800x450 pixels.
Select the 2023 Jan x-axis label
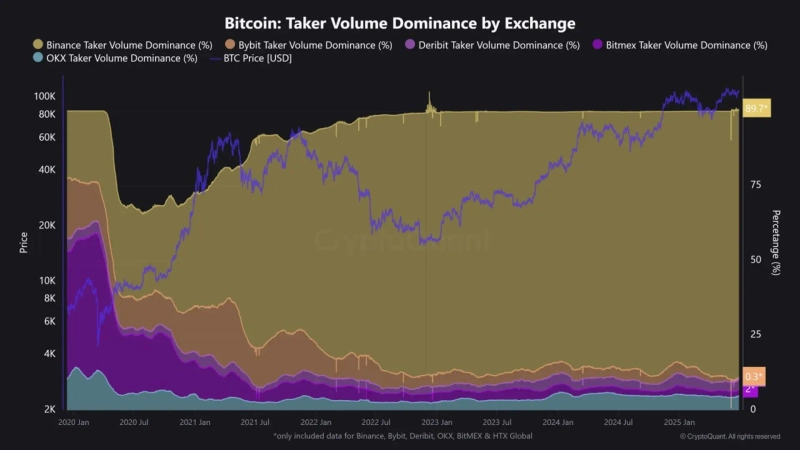[436, 422]
